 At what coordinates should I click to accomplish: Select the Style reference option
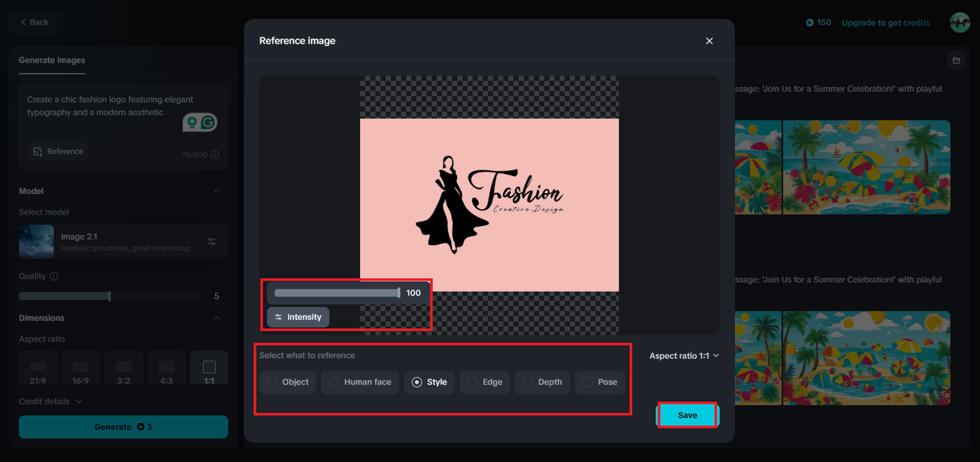click(429, 382)
